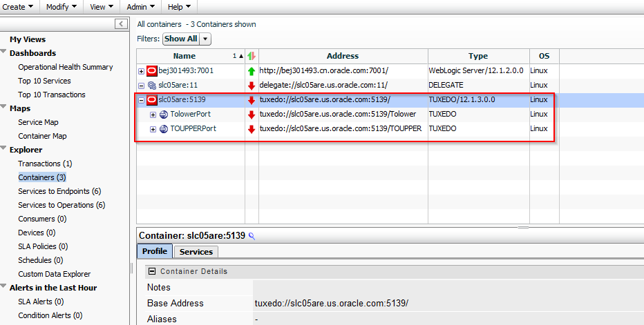Collapse the Dashboards group
This screenshot has height=325, width=644.
(x=3, y=52)
